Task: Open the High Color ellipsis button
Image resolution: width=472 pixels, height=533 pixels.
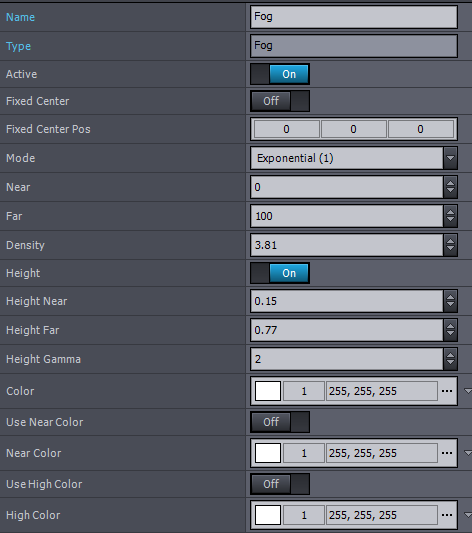Action: [447, 515]
